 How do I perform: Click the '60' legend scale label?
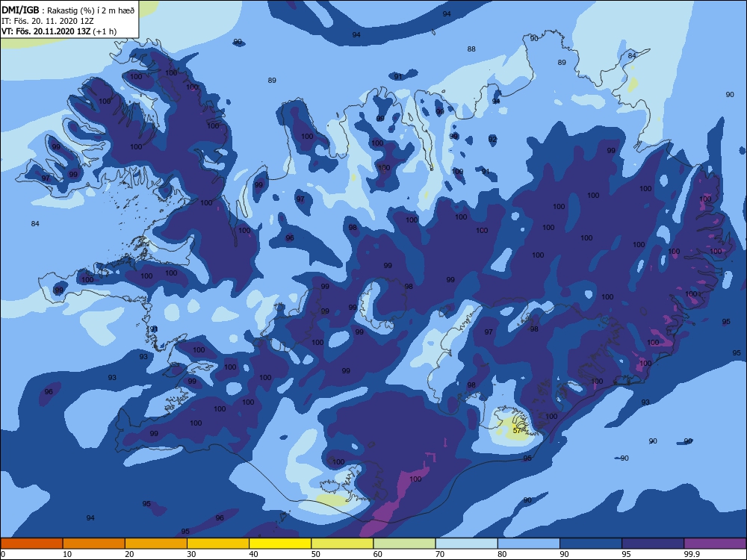[x=378, y=554]
